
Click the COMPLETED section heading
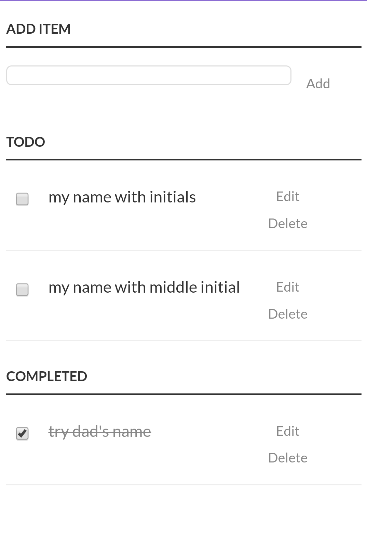[x=47, y=376]
